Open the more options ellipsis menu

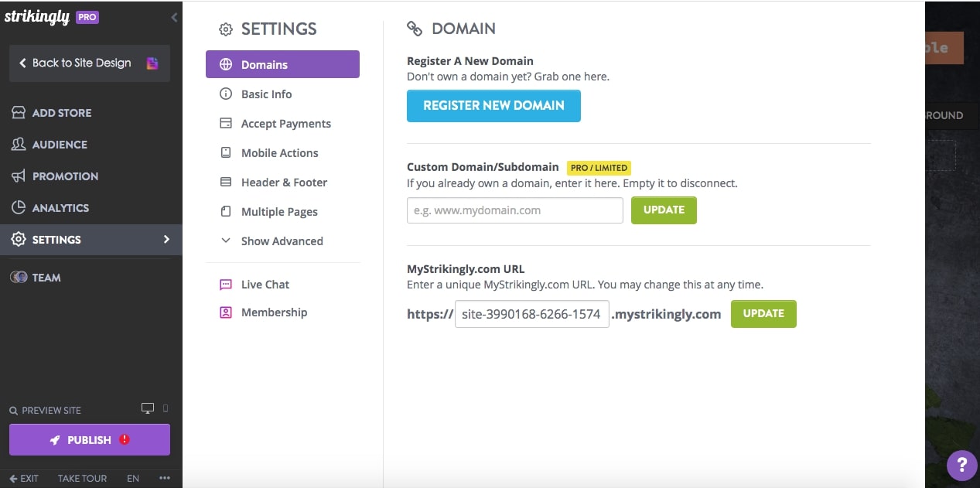click(x=164, y=478)
